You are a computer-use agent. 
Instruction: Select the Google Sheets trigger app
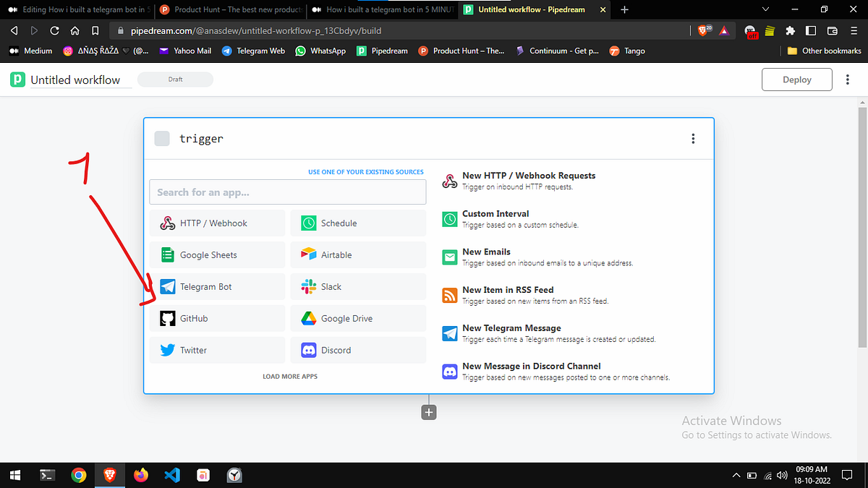[x=168, y=254]
